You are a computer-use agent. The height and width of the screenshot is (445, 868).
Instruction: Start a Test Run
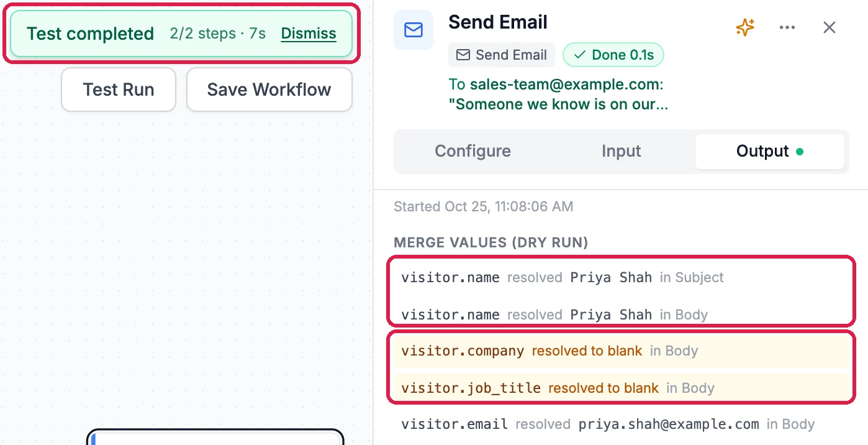(x=119, y=89)
